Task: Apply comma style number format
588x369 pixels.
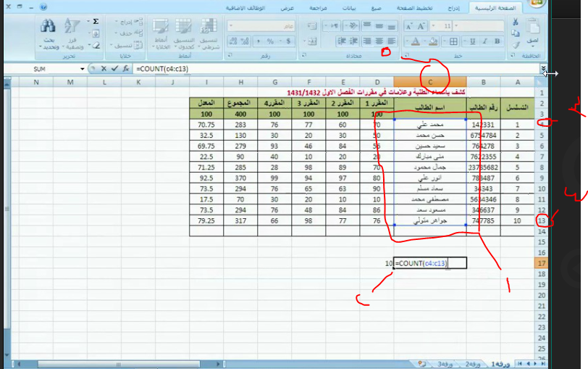Action: pyautogui.click(x=258, y=41)
